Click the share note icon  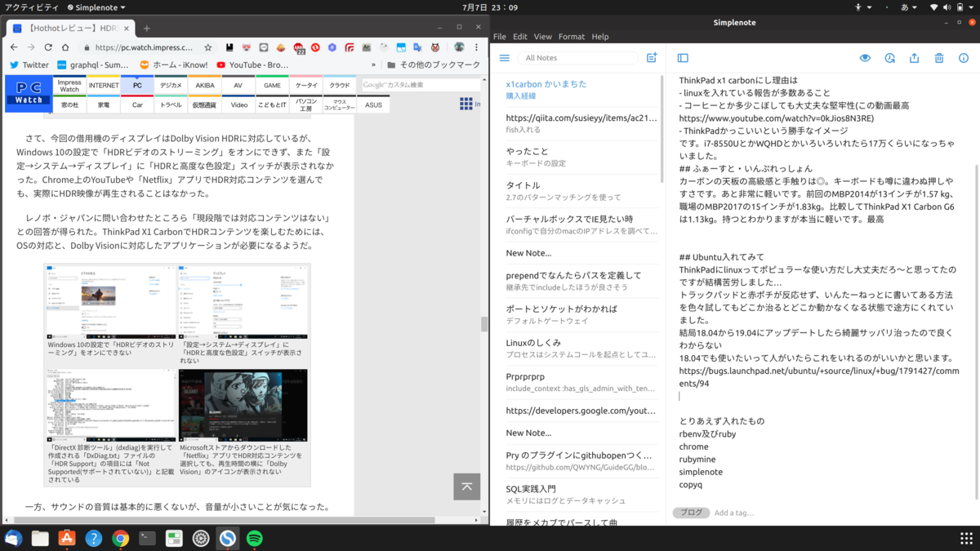(x=914, y=58)
